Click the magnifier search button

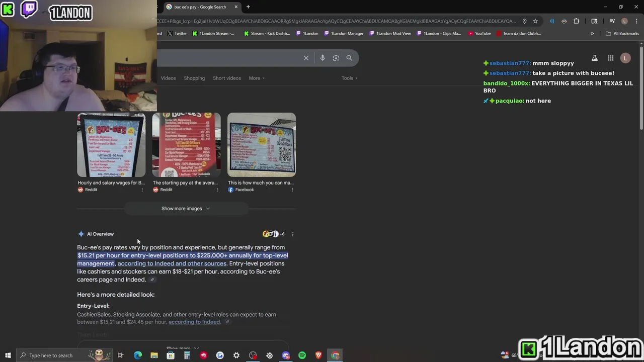point(349,58)
